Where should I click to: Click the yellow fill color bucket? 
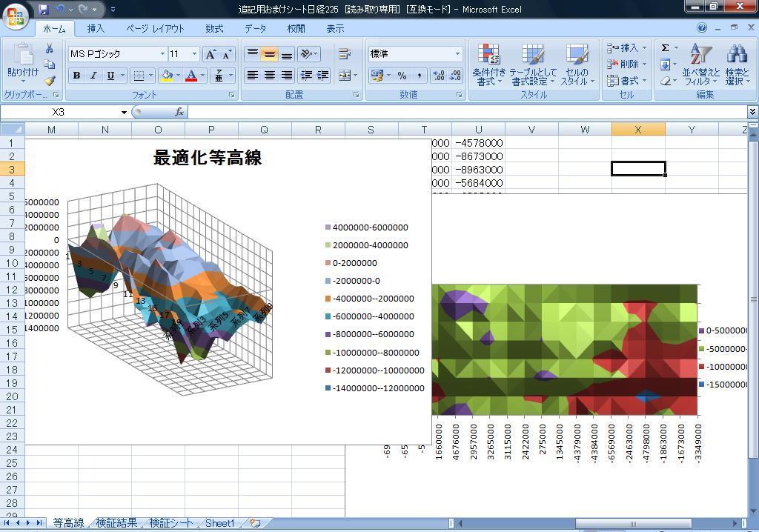pos(167,76)
